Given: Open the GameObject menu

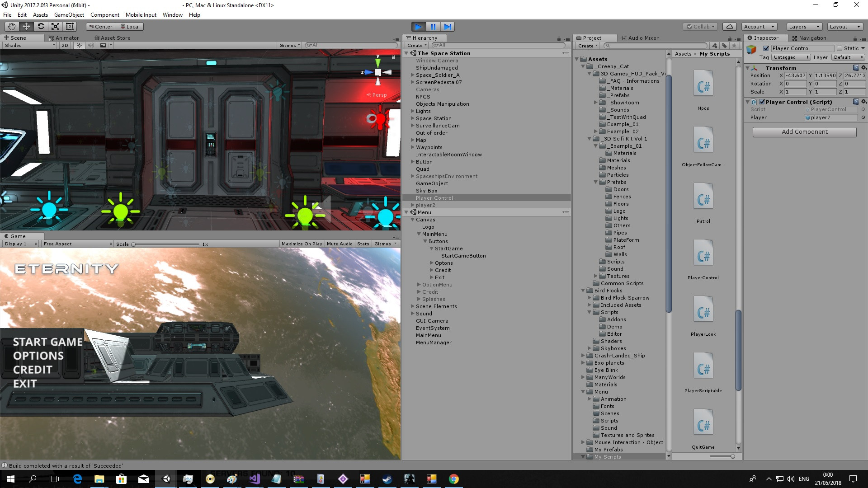Looking at the screenshot, I should tap(69, 15).
